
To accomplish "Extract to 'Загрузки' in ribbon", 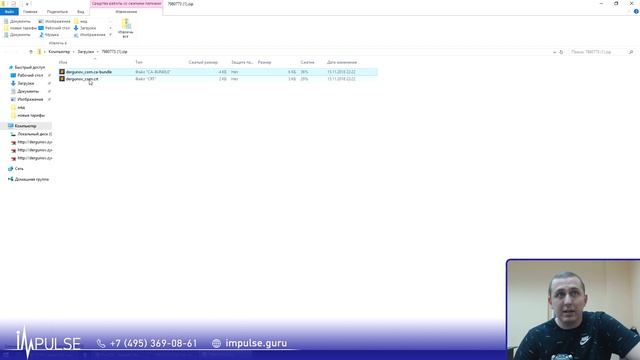I will (85, 28).
